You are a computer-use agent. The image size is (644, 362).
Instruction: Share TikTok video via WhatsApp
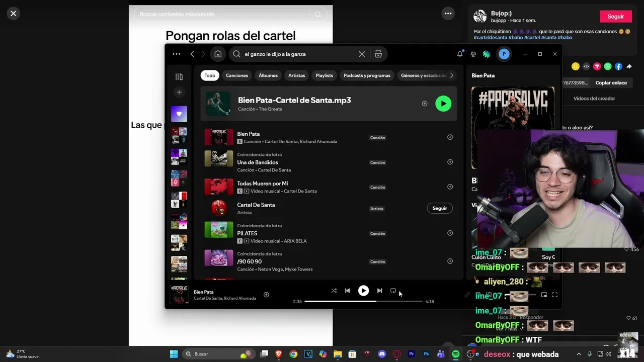[x=608, y=66]
